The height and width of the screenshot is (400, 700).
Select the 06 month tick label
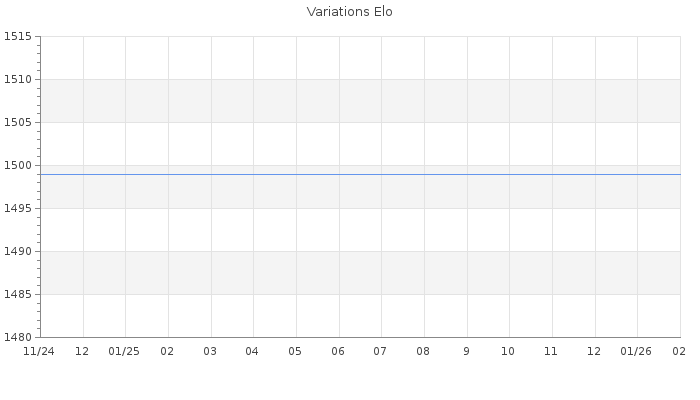[x=338, y=352]
